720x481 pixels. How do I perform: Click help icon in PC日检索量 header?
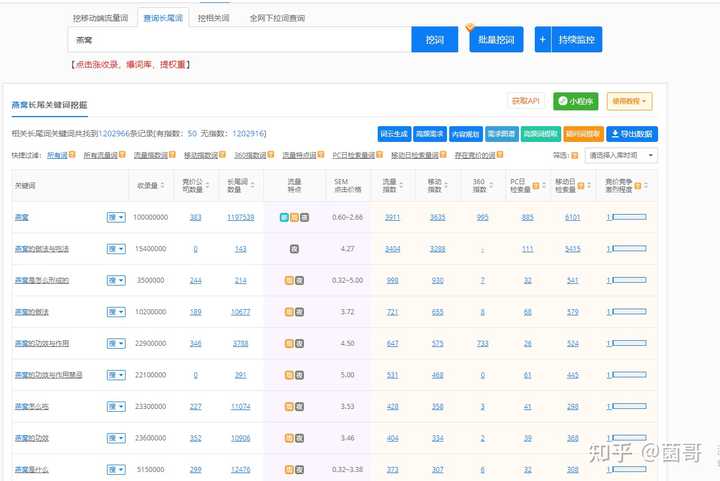(x=535, y=185)
